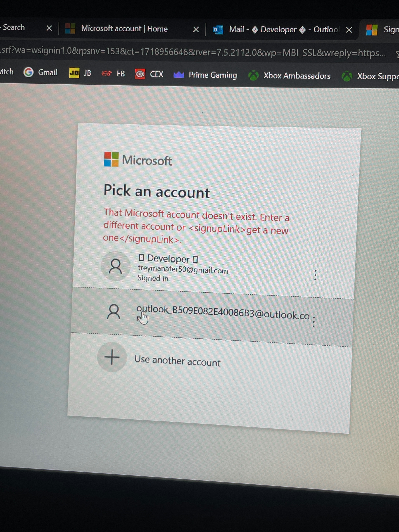Click the plus icon beside Use another account
Screen dimensions: 399x532
(x=112, y=357)
